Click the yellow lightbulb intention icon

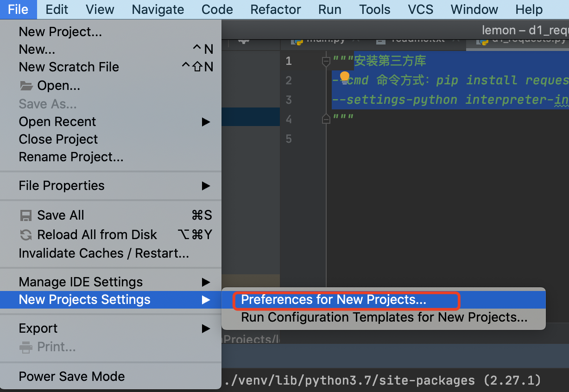(344, 76)
